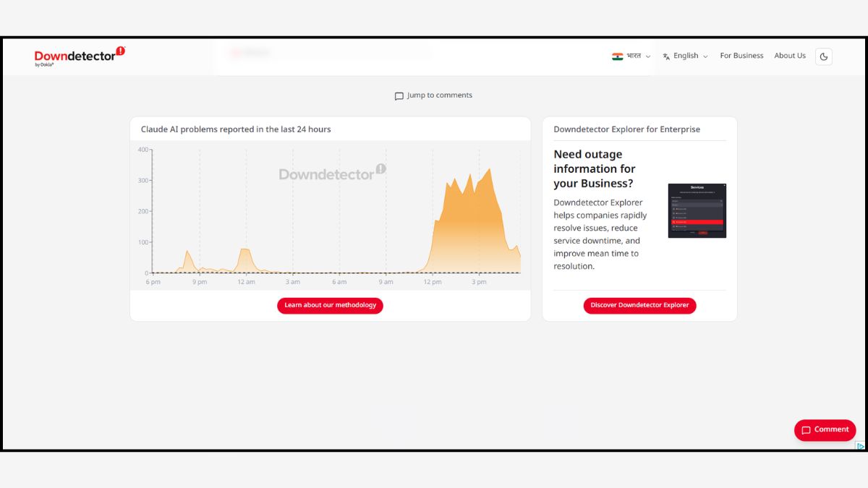Screen dimensions: 868x488
Task: Jump to comments link
Action: (x=433, y=95)
